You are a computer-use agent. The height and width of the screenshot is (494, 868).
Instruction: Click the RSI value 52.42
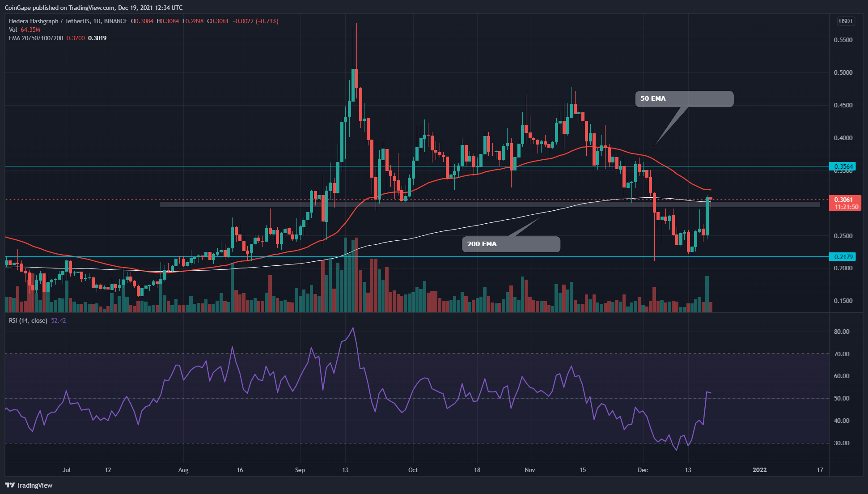[x=59, y=320]
